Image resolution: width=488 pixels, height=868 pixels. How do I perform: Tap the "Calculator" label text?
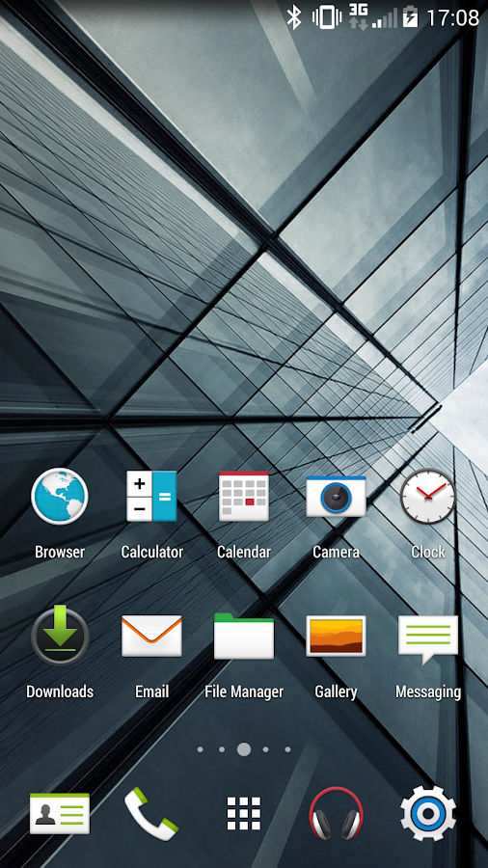point(151,552)
